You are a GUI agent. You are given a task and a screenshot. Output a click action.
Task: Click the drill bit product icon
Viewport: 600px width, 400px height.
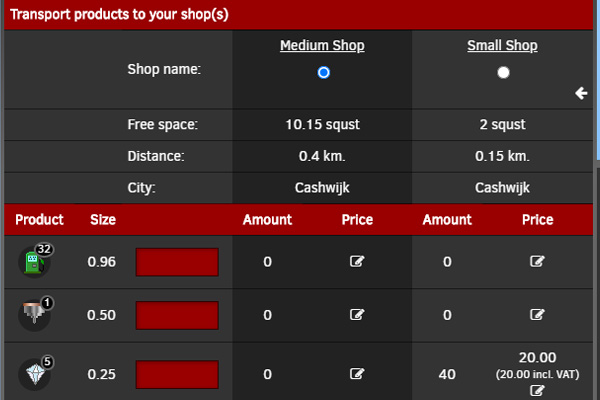[32, 315]
